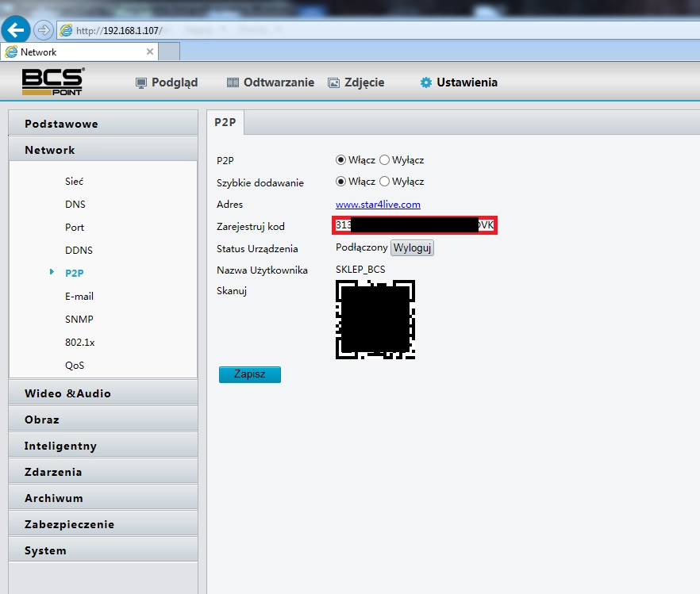Click the BCS Point logo
The height and width of the screenshot is (594, 700).
click(52, 82)
